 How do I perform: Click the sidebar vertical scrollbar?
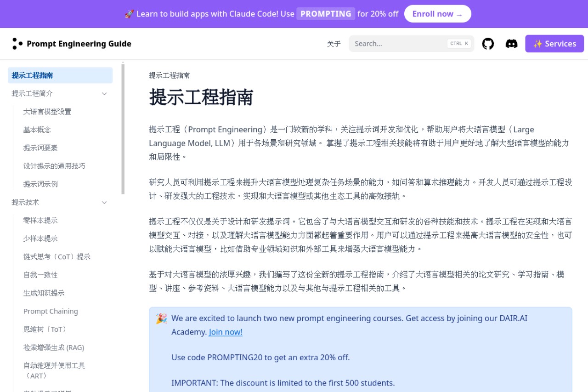[x=123, y=129]
